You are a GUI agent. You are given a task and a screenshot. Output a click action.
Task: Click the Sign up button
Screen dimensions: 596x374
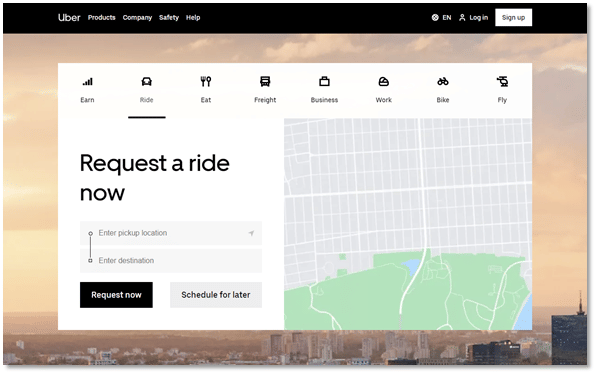514,17
